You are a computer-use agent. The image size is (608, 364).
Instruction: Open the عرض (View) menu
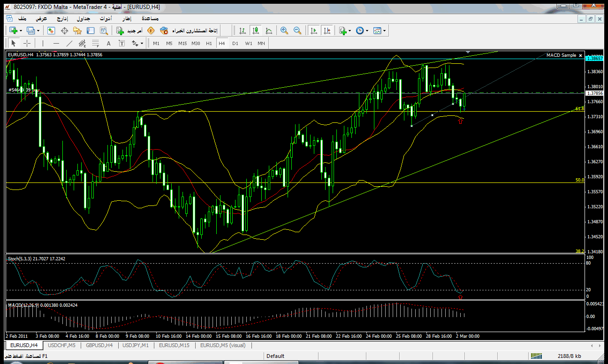[x=42, y=18]
